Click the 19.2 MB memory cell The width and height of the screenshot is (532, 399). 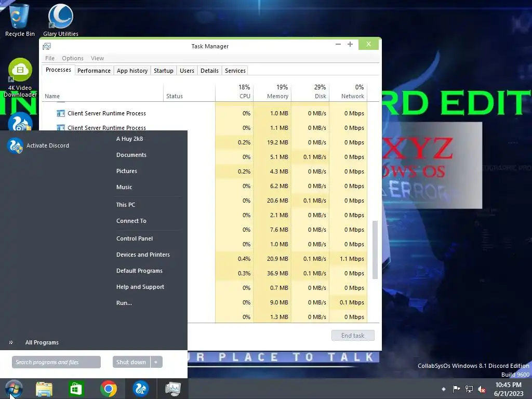click(272, 142)
